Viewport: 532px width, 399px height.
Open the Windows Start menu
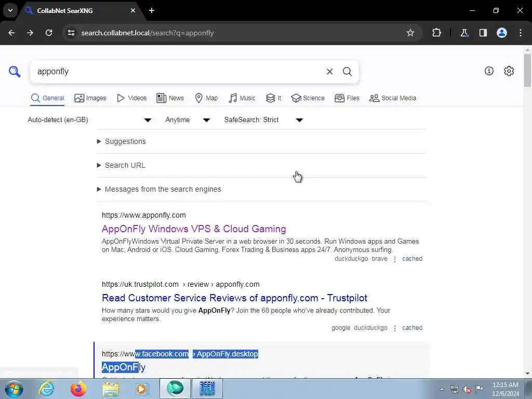(14, 389)
